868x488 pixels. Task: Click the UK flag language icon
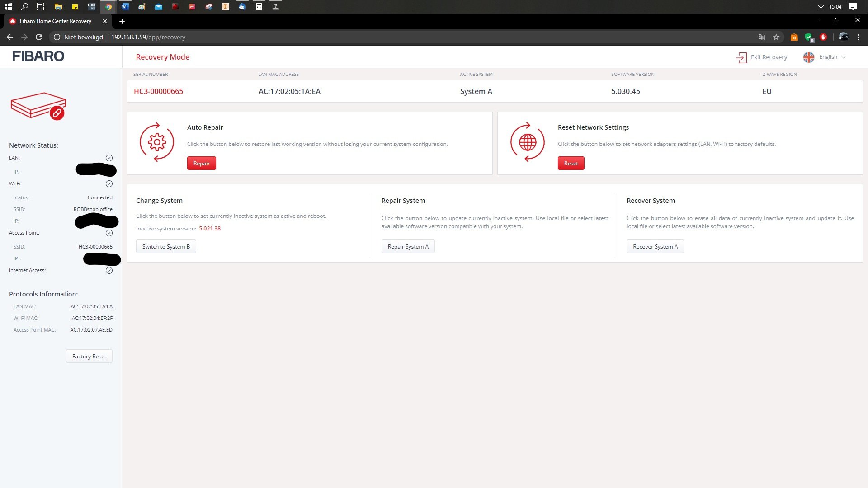[x=809, y=57]
